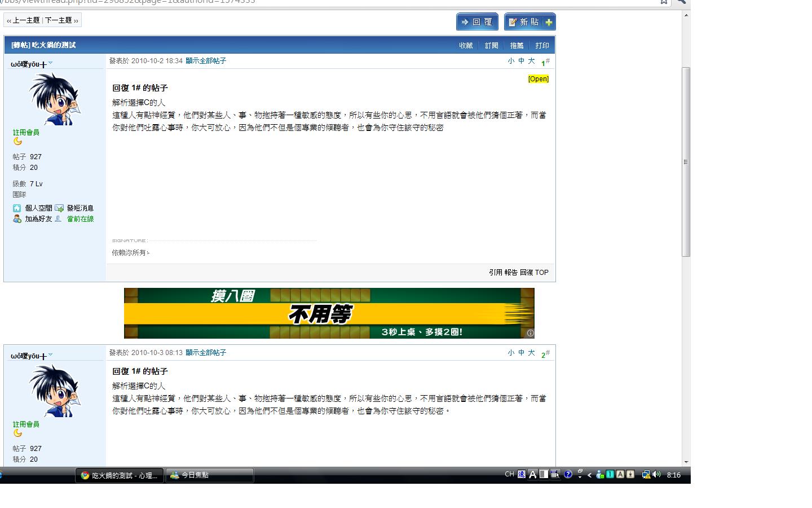Set small font 小 for post 1

[511, 61]
